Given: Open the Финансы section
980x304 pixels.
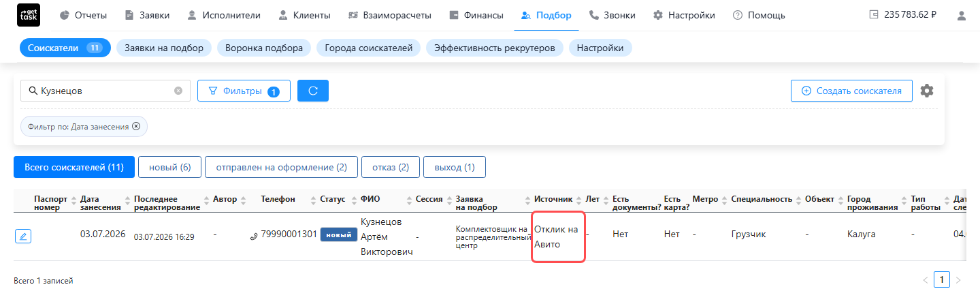Looking at the screenshot, I should (476, 15).
